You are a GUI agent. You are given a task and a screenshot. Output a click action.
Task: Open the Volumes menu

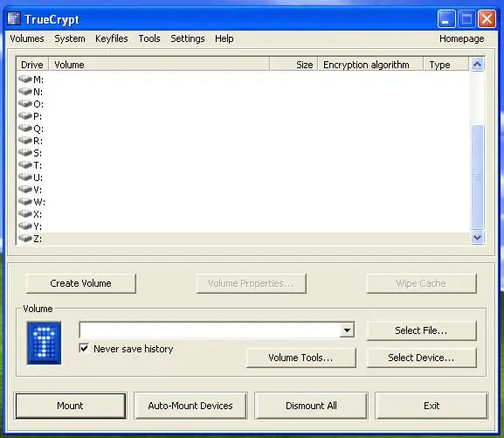pyautogui.click(x=27, y=38)
